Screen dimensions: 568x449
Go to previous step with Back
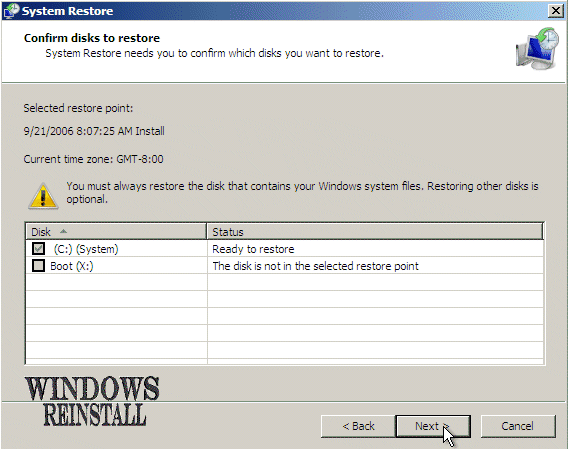pos(358,426)
